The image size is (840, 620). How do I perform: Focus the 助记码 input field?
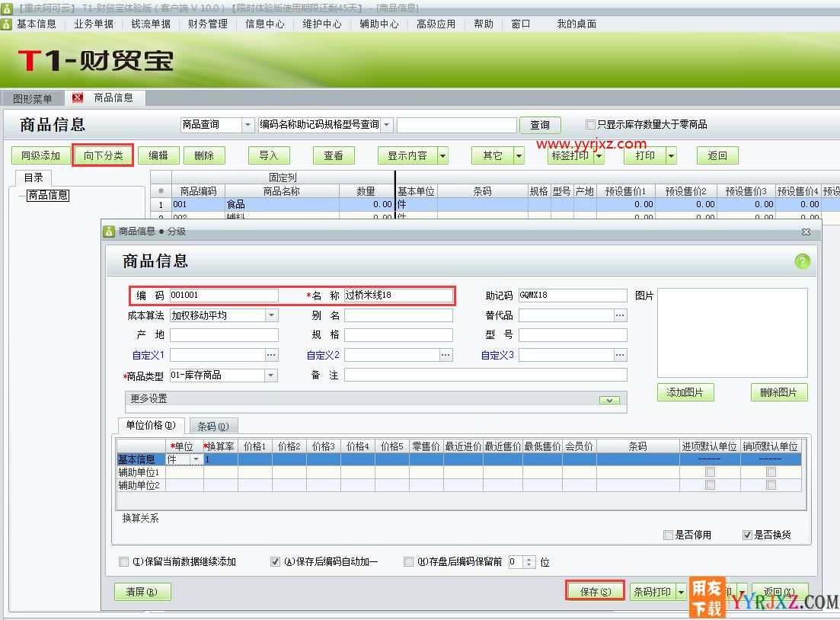pyautogui.click(x=573, y=296)
